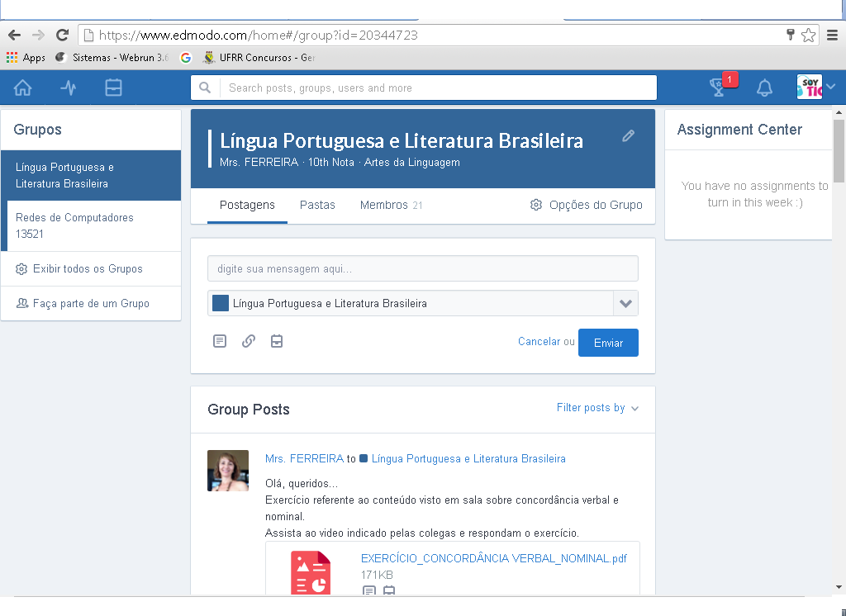Expand the recipient group dropdown arrow
Viewport: 846px width, 616px height.
point(625,304)
